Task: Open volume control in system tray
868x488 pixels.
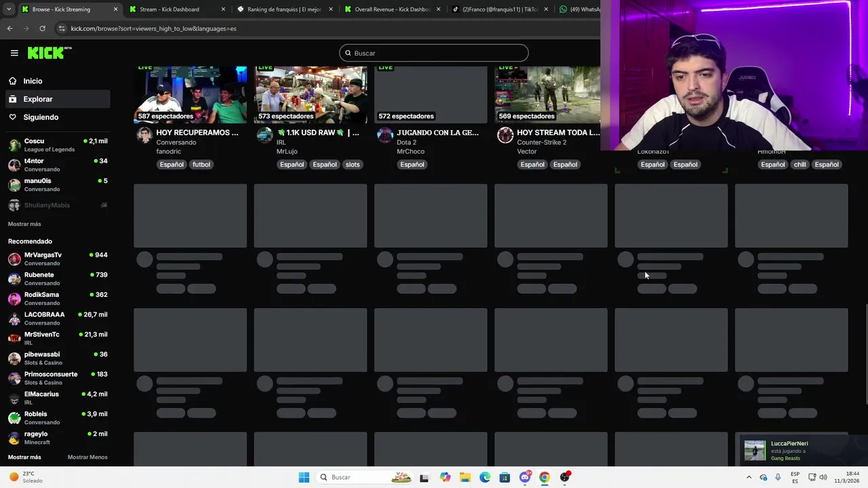Action: click(823, 477)
